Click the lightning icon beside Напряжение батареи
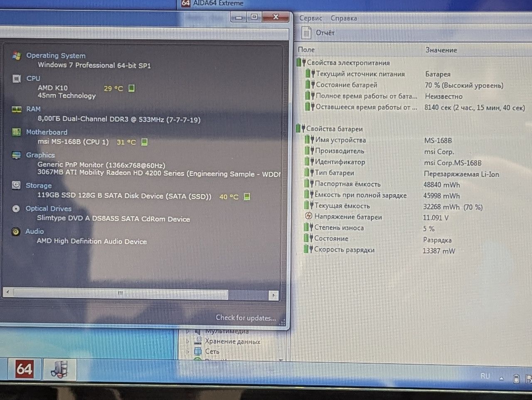Viewport: 532px width, 400px height. tap(308, 216)
